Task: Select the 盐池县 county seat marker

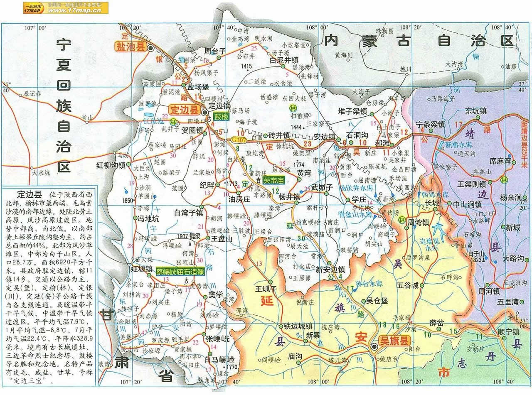Action: [151, 48]
